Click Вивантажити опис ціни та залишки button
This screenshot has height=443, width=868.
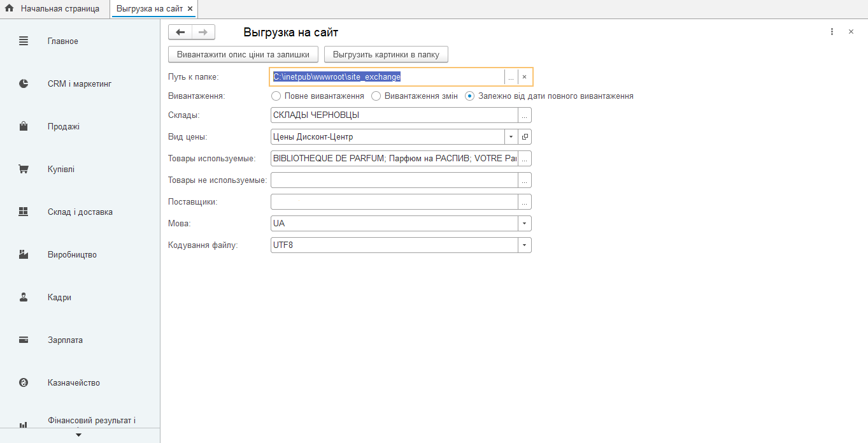[243, 55]
